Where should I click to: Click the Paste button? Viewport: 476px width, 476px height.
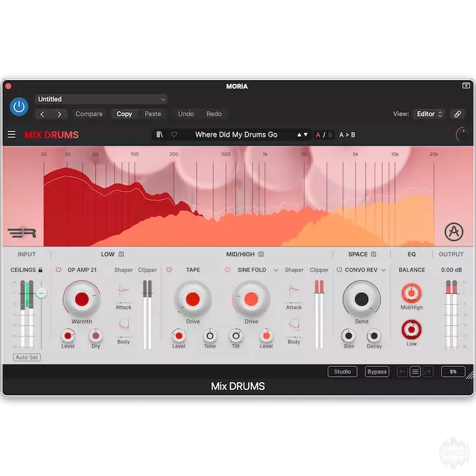click(153, 114)
